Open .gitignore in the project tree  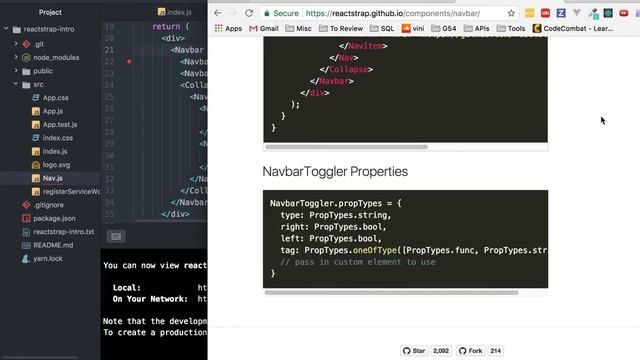[43, 205]
